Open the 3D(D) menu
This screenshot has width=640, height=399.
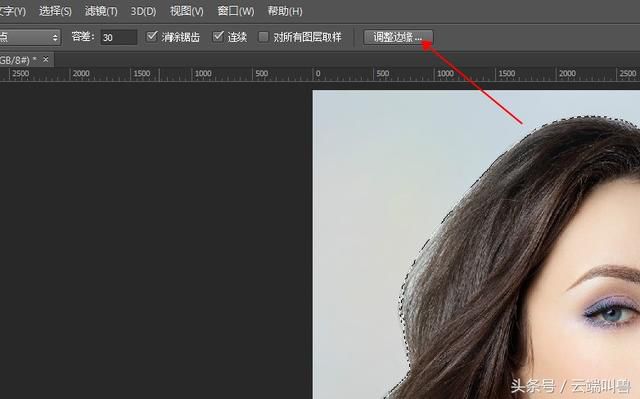click(143, 11)
